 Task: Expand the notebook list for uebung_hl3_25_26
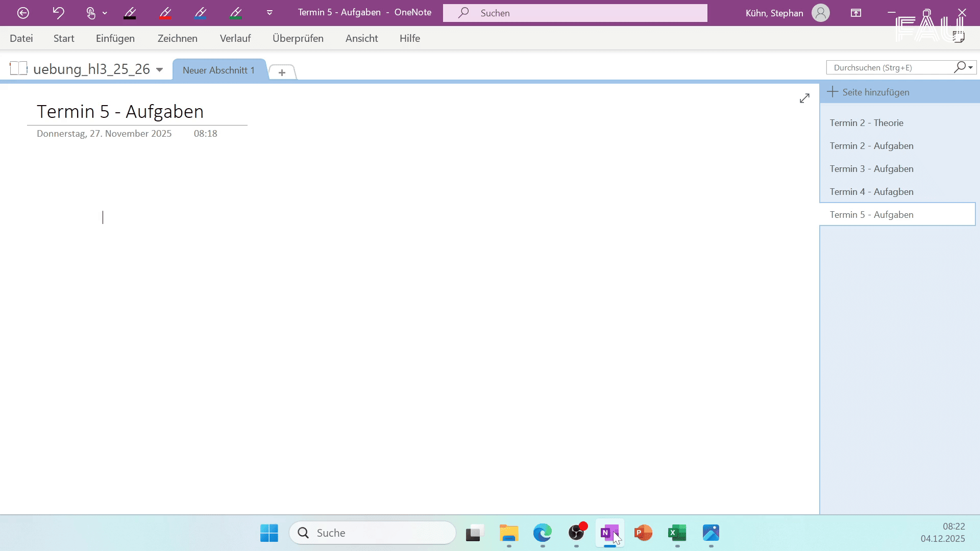click(x=159, y=69)
